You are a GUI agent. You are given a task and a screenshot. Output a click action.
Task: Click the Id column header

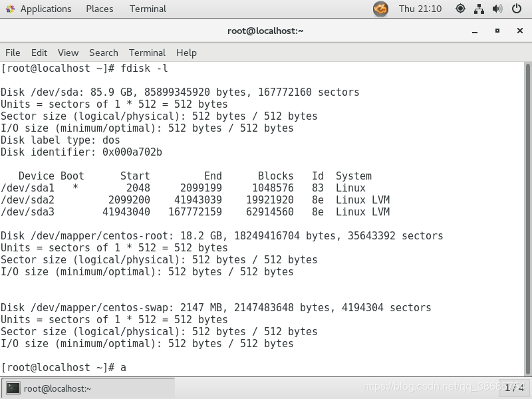tap(318, 176)
